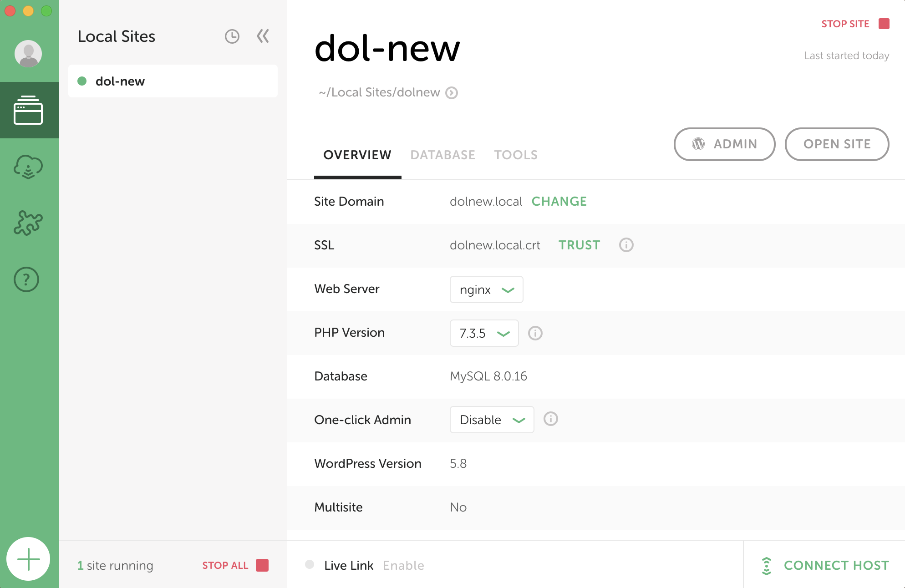
Task: Open the Help question mark icon
Action: pyautogui.click(x=26, y=279)
